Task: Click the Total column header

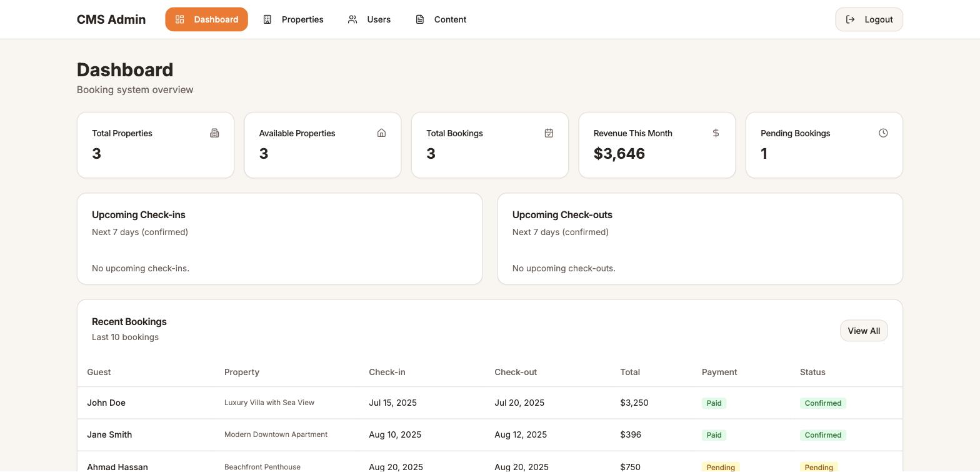Action: (x=630, y=372)
